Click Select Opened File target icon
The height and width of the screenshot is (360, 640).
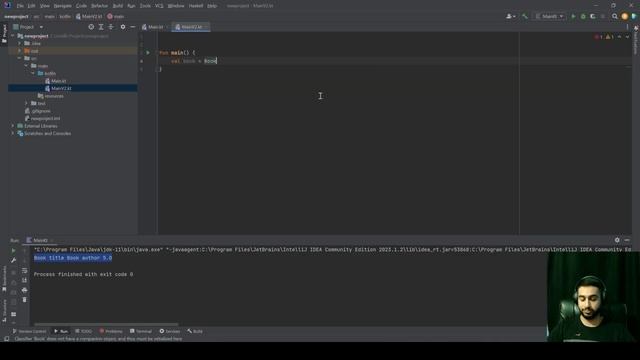coord(91,27)
